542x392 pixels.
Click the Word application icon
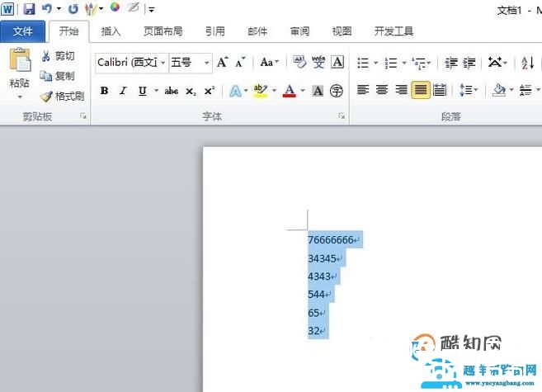(x=7, y=8)
